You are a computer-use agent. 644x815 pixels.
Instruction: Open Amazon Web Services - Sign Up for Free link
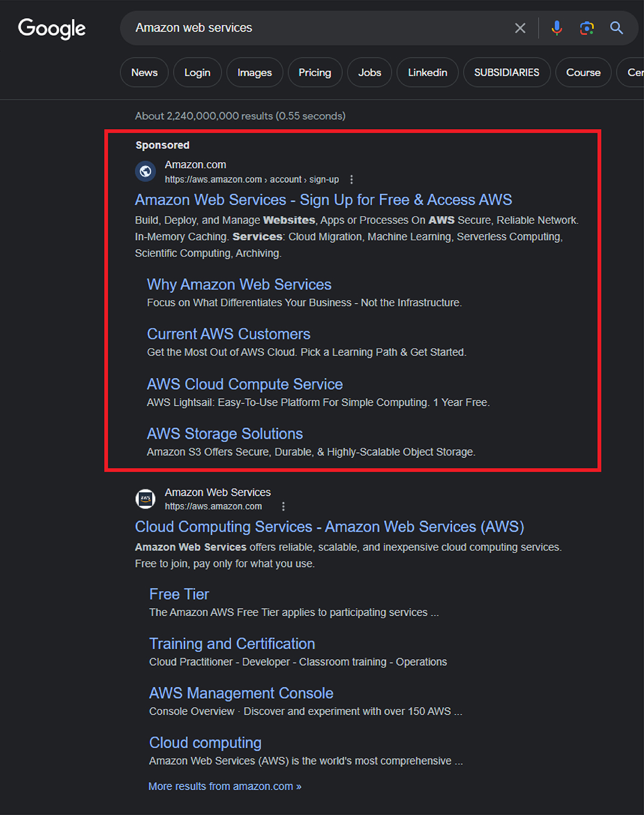click(324, 199)
